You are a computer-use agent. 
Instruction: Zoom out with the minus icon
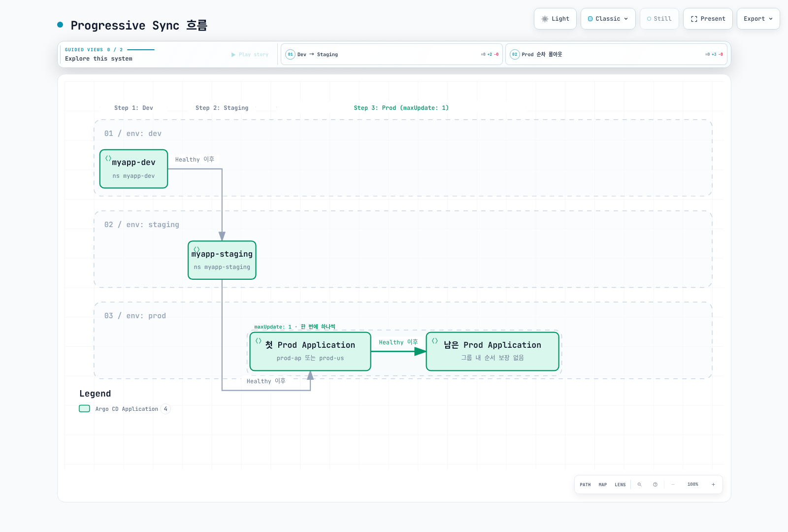pos(673,485)
